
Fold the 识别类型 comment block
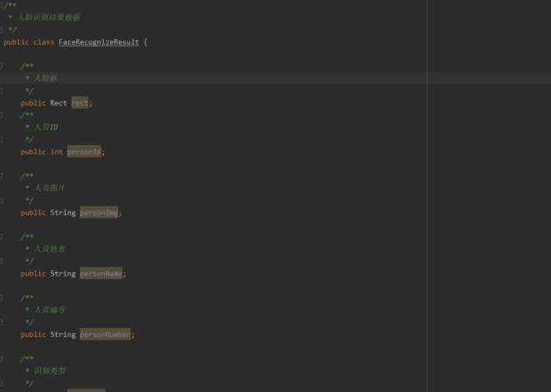click(x=1, y=359)
